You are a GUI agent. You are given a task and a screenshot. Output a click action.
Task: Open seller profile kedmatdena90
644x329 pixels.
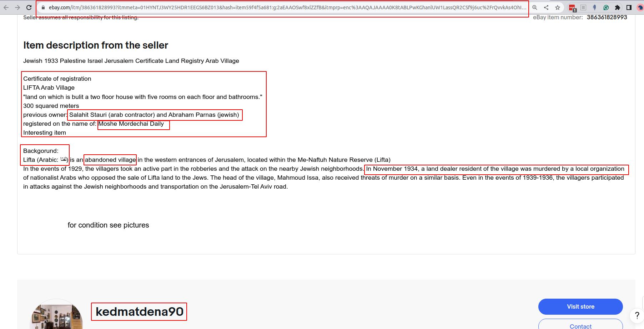139,311
